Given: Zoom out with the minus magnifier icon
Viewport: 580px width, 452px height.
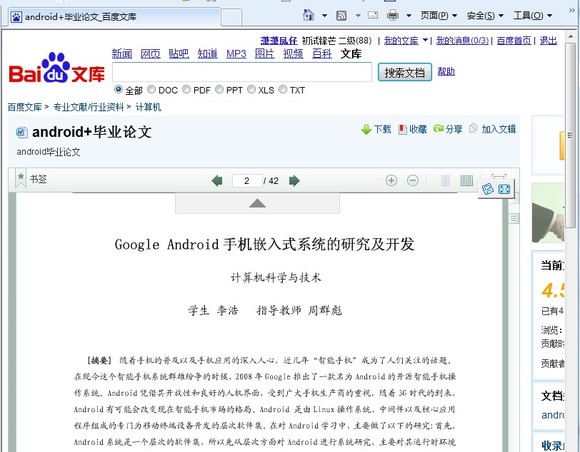Looking at the screenshot, I should [x=413, y=181].
